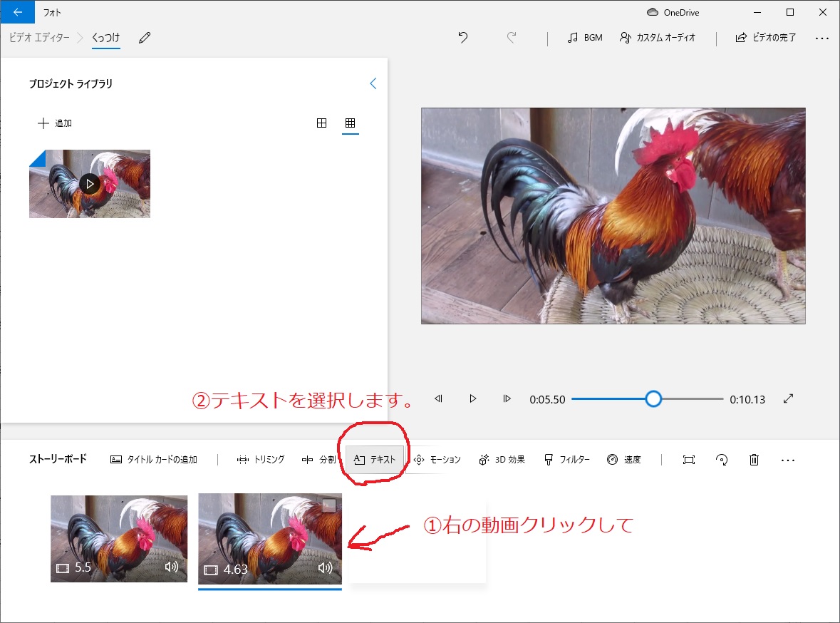Open the top-right more options menu
This screenshot has width=840, height=623.
(x=823, y=38)
